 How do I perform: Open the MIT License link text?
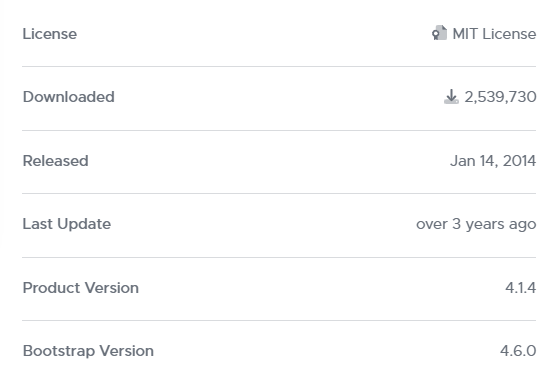(x=494, y=34)
